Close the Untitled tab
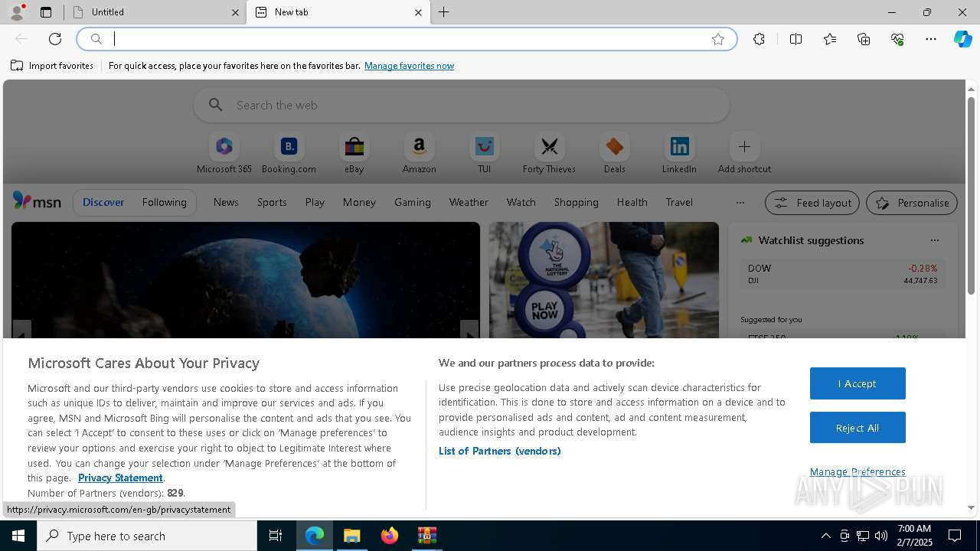This screenshot has height=551, width=980. (x=235, y=12)
